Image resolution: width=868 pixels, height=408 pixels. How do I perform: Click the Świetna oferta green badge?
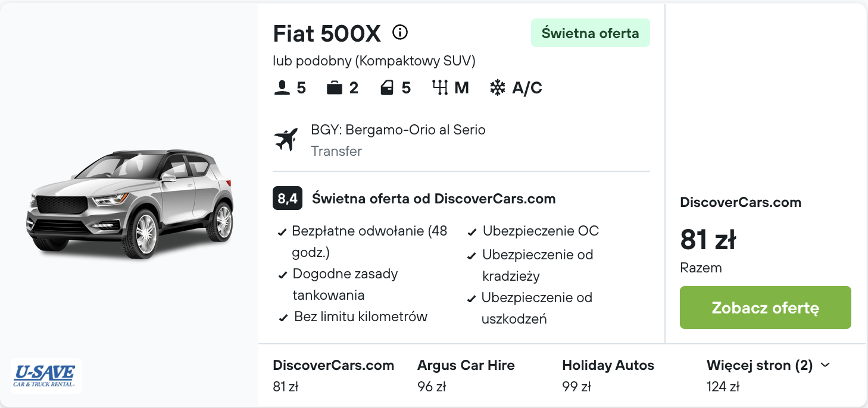(x=591, y=33)
